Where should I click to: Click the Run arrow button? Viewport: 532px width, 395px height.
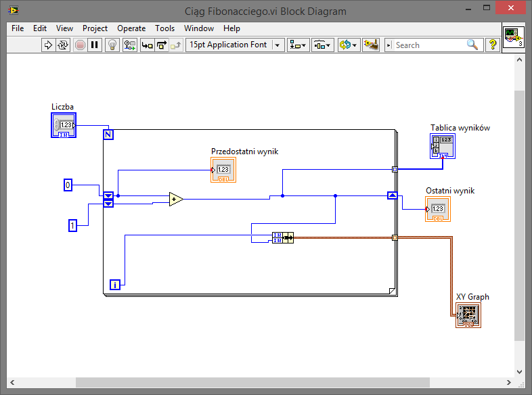point(48,45)
